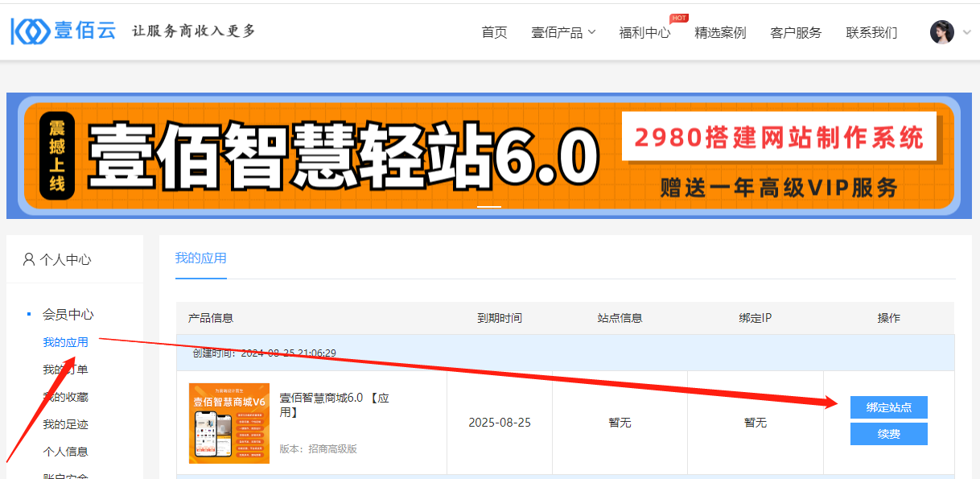Go to 首页 in navigation
The image size is (980, 479).
494,32
